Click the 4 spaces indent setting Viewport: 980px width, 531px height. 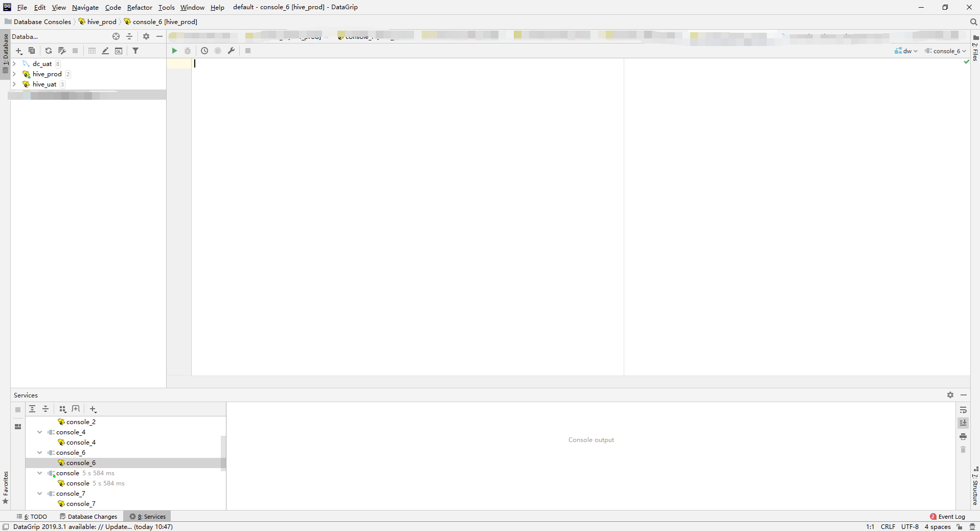[x=938, y=526]
